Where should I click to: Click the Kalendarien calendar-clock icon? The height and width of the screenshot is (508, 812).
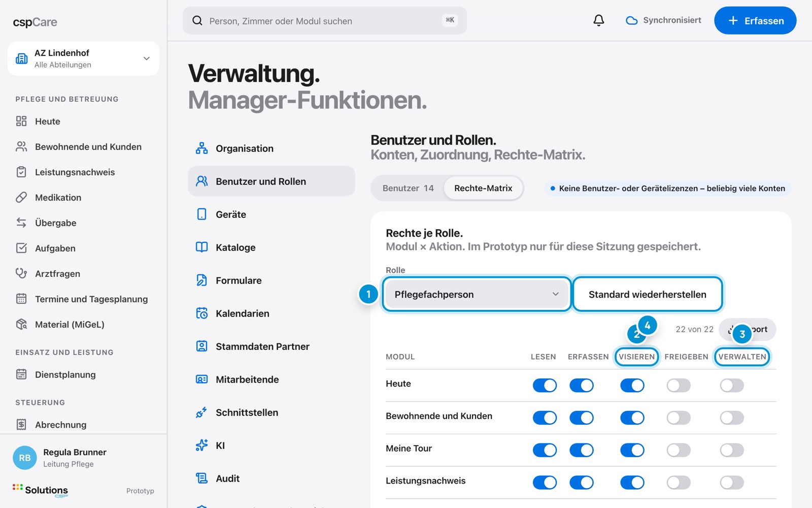[x=201, y=313]
